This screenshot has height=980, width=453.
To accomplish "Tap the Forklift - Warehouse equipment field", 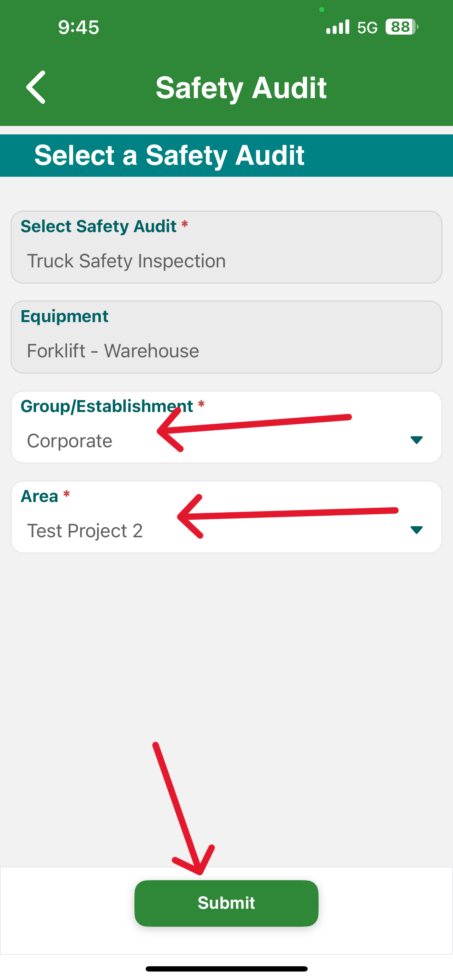I will click(226, 337).
